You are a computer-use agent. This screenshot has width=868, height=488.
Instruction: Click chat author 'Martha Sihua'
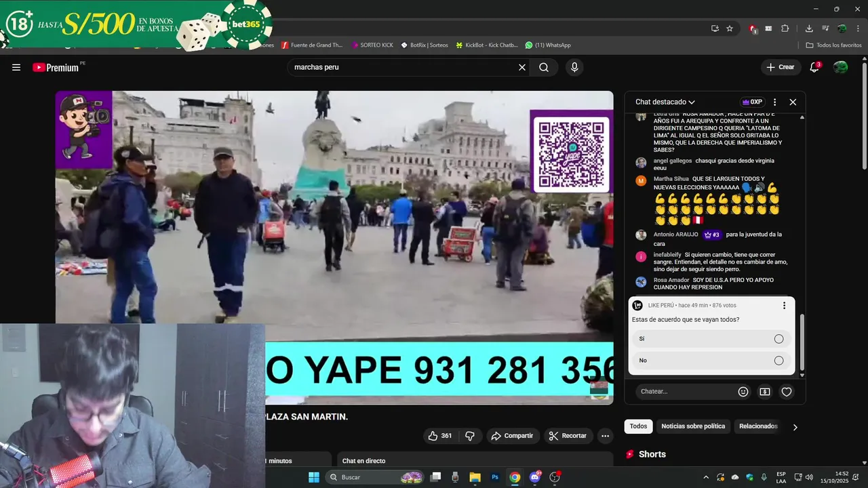(671, 179)
